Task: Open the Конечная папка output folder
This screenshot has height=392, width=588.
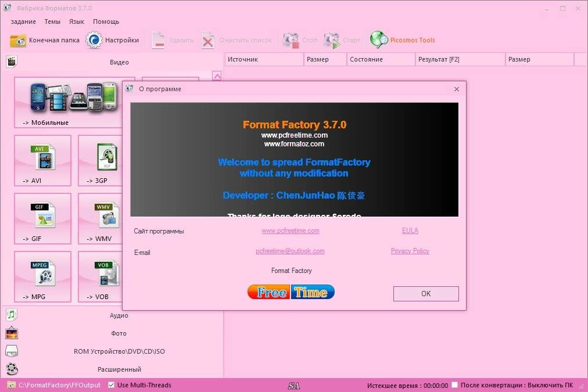Action: (x=45, y=40)
